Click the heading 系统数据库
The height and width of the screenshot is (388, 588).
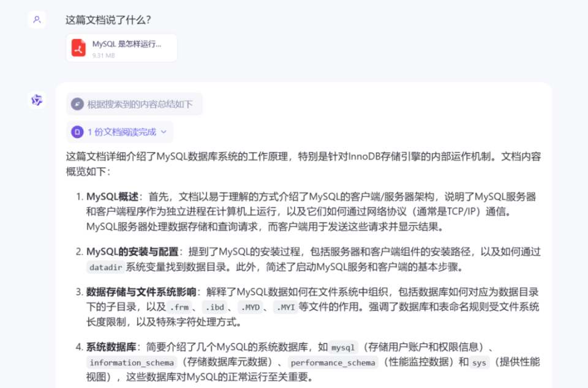pos(111,347)
